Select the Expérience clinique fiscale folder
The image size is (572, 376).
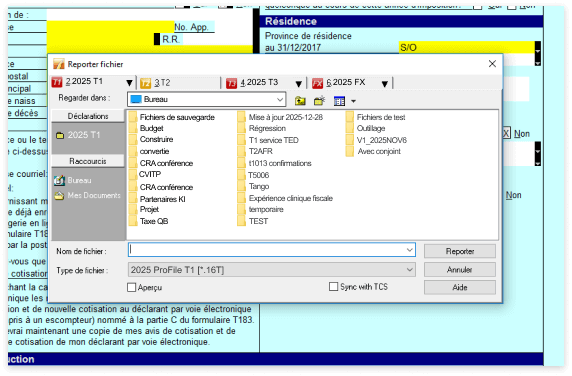tap(286, 198)
